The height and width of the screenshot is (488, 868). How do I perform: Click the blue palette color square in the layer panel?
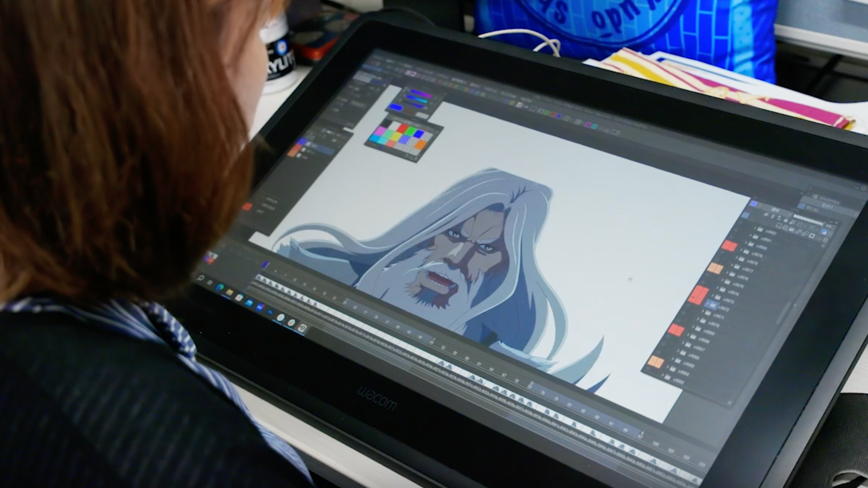point(754,203)
